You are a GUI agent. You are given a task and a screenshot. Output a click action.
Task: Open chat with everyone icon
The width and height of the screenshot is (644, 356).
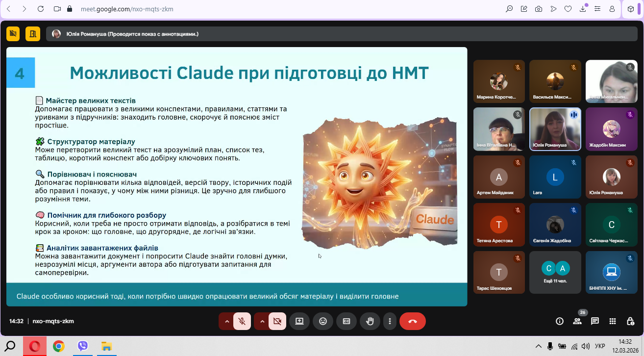point(595,321)
